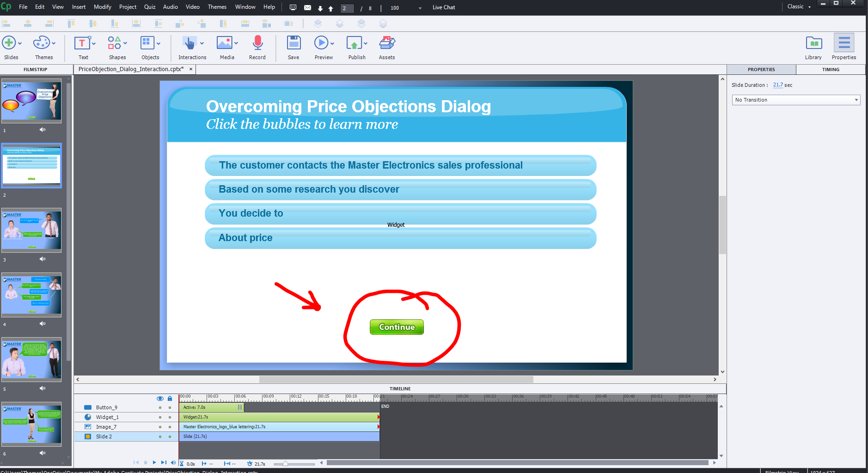Toggle show/hide all layers eye icon

160,399
